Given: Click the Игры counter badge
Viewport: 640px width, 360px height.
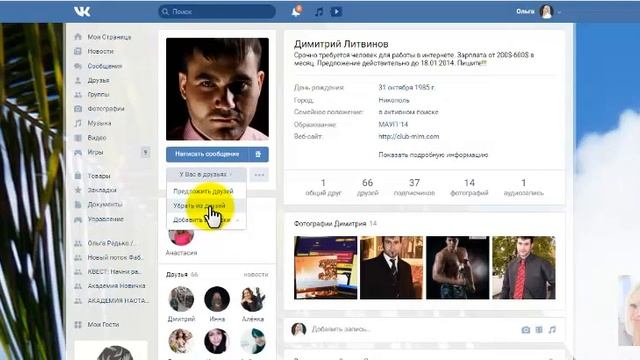Looking at the screenshot, I should tap(145, 152).
